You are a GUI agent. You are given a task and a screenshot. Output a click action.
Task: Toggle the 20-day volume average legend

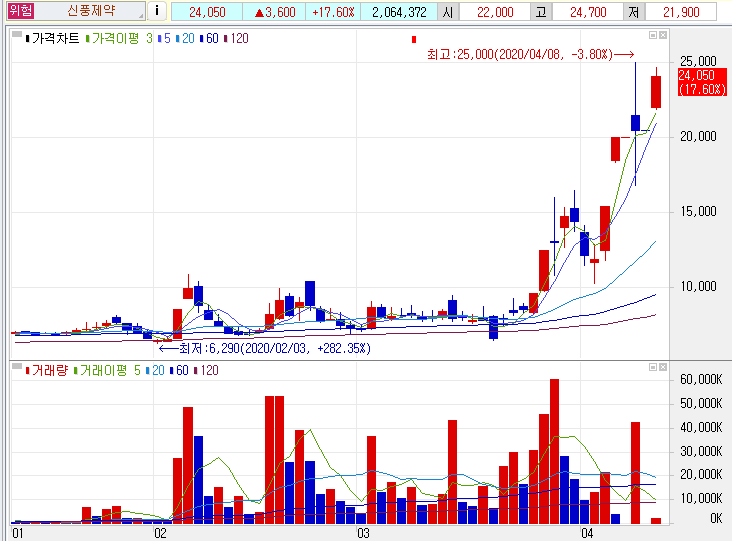click(x=155, y=371)
